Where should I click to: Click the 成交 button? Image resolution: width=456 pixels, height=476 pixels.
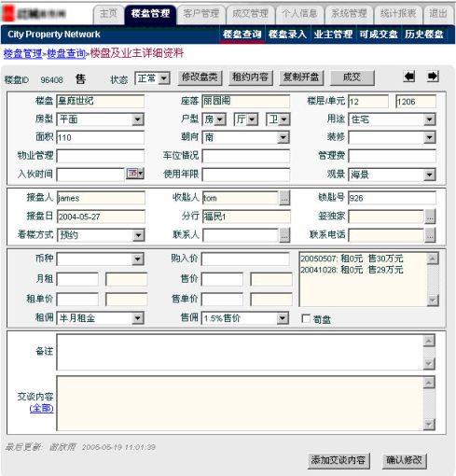[352, 77]
